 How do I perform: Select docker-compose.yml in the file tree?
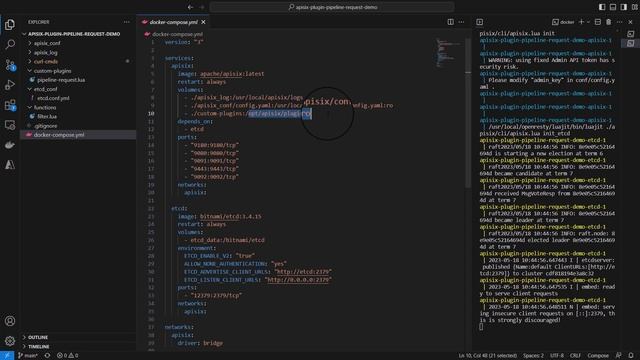59,135
